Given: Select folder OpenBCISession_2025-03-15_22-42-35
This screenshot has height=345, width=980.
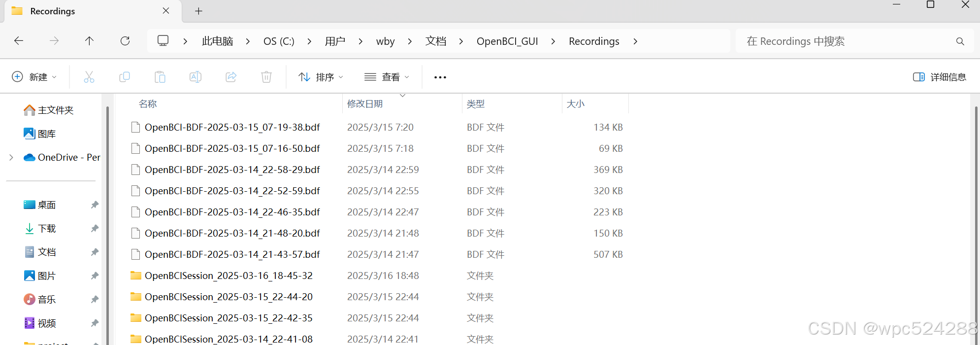Looking at the screenshot, I should 229,318.
